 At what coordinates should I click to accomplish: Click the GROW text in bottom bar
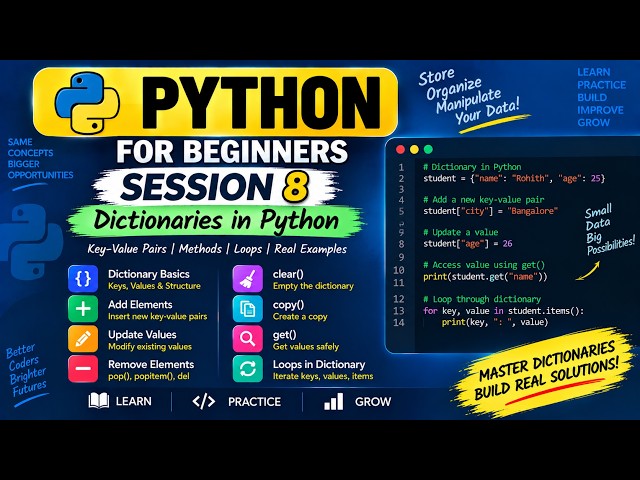373,402
